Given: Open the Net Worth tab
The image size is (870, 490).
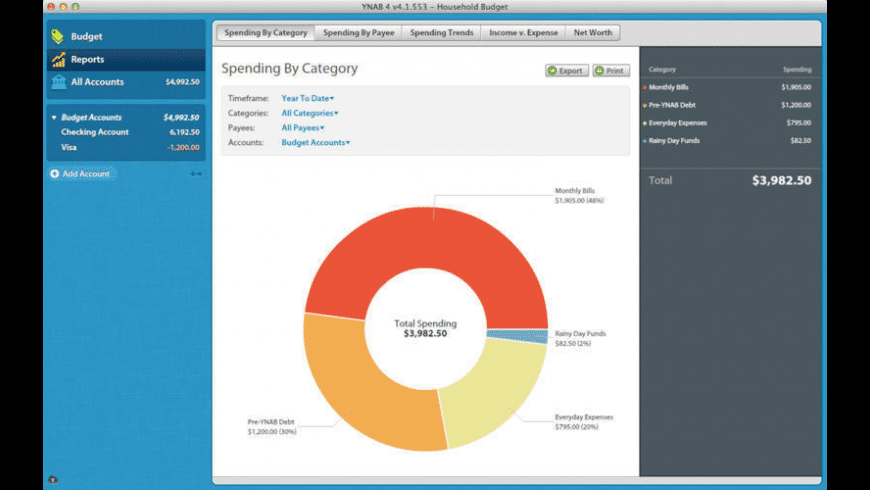Looking at the screenshot, I should pyautogui.click(x=592, y=33).
